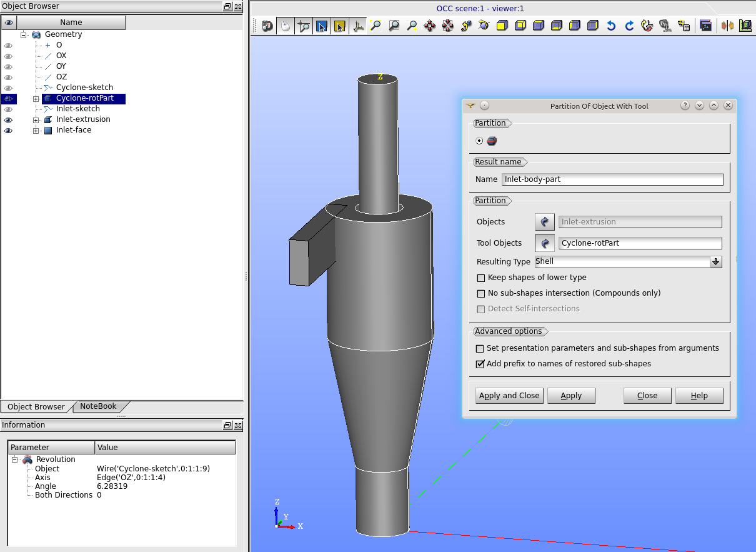This screenshot has height=552, width=756.
Task: Toggle trihedron axes display icon
Action: (358, 26)
